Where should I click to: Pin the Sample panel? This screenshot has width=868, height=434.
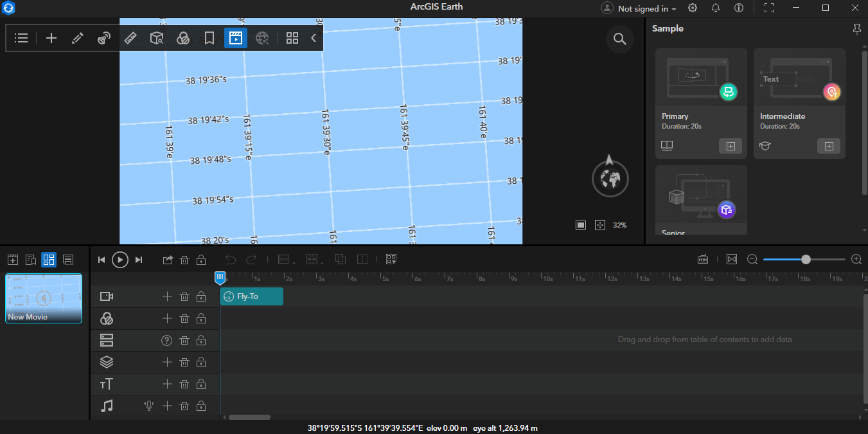pyautogui.click(x=856, y=28)
